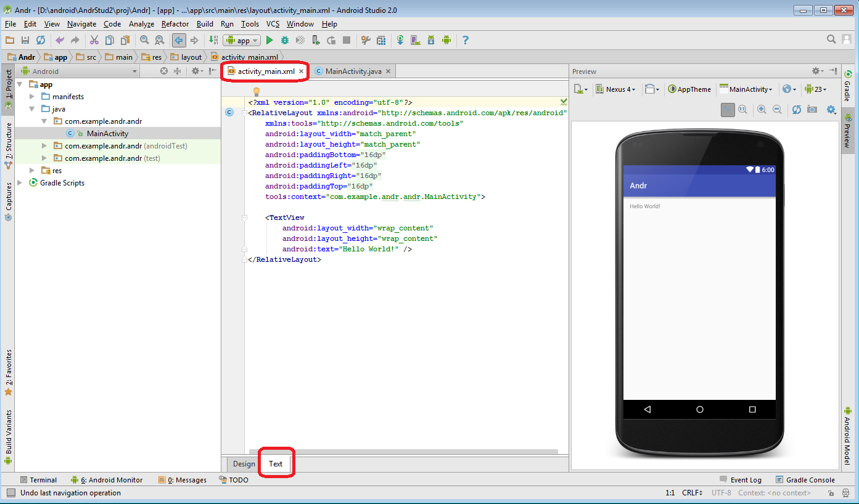Click the gray Stop square icon
The width and height of the screenshot is (859, 504).
tap(347, 40)
